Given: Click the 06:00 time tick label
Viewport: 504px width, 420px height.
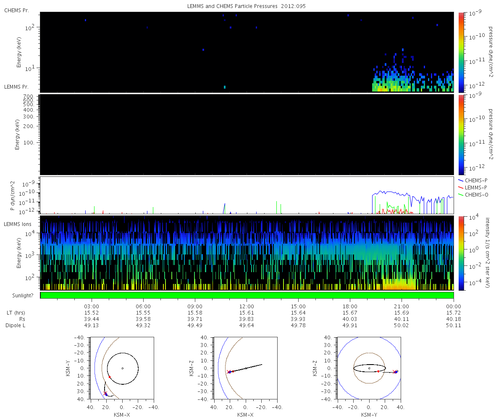Looking at the screenshot, I should click(x=144, y=307).
